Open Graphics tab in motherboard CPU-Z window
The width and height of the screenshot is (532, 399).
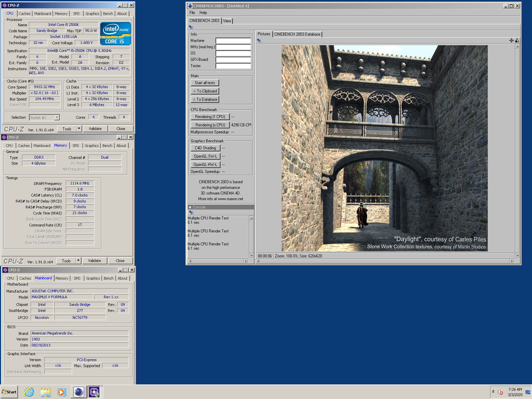point(93,278)
